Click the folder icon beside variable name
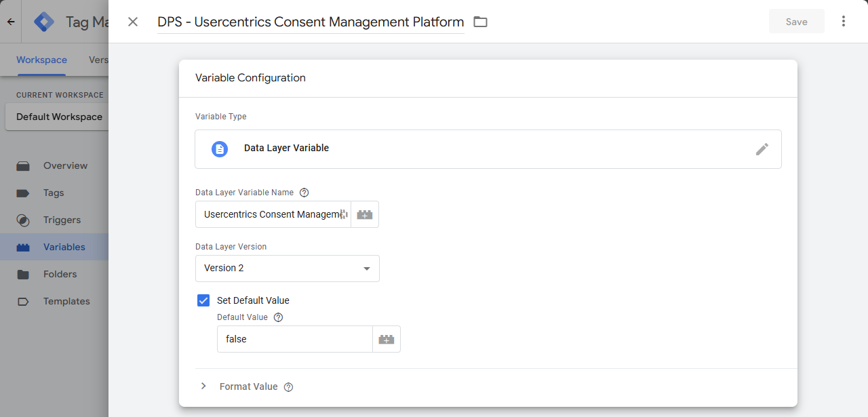The height and width of the screenshot is (417, 868). coord(480,22)
